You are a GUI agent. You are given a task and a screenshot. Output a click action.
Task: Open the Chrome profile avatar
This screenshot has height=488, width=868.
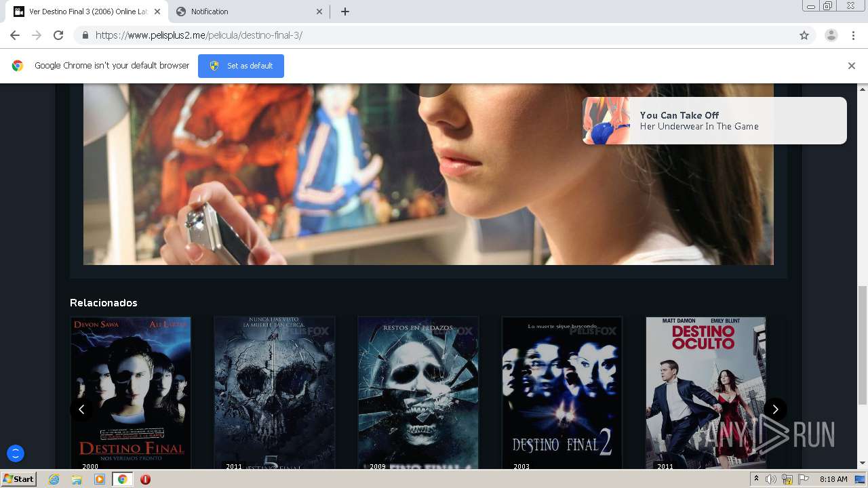[x=831, y=35]
